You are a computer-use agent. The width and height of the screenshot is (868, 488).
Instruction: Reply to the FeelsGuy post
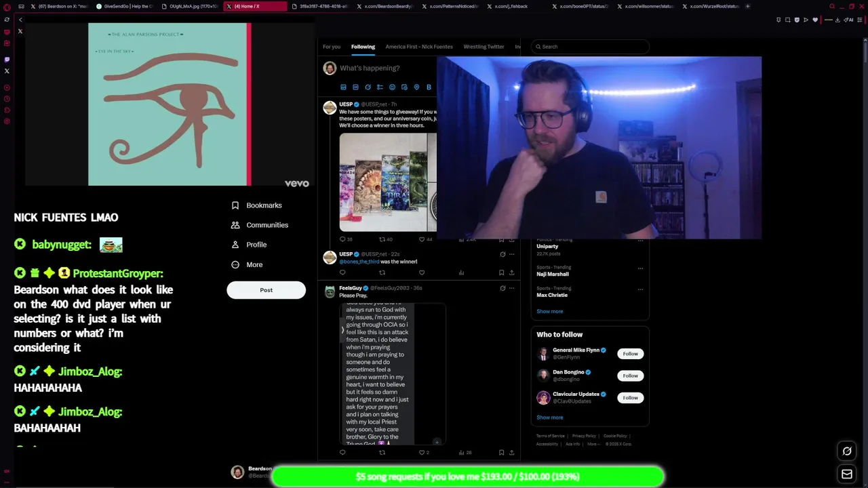[x=342, y=452]
